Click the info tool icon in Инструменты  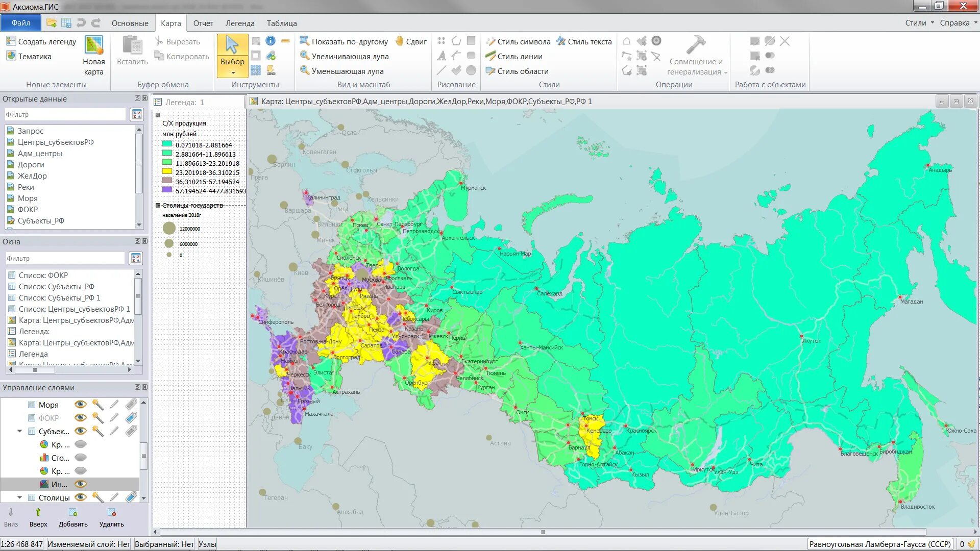tap(271, 41)
